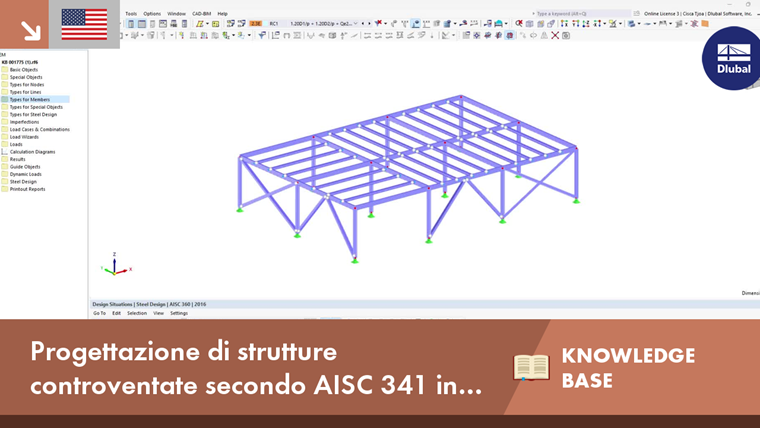Click the red-X star selection icon

379,23
